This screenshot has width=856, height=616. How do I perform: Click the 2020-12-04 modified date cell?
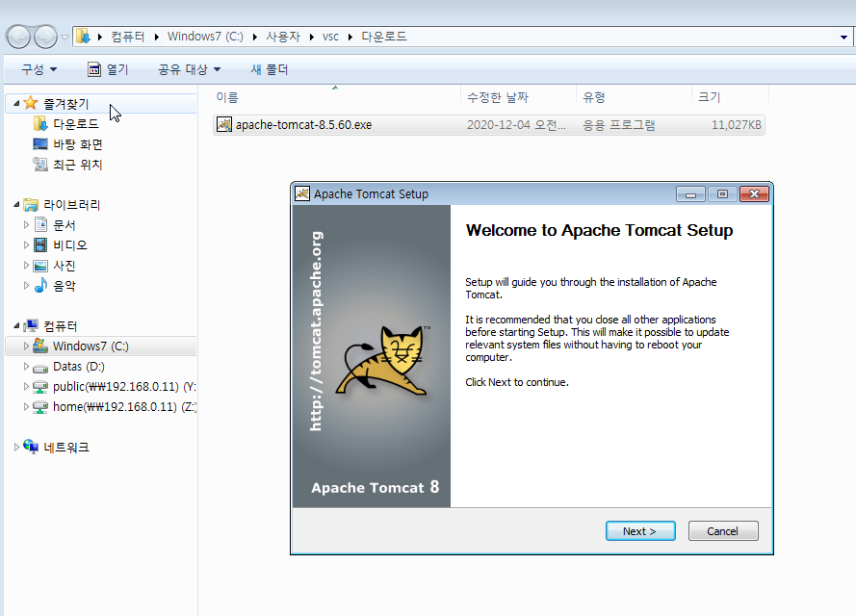tap(516, 125)
